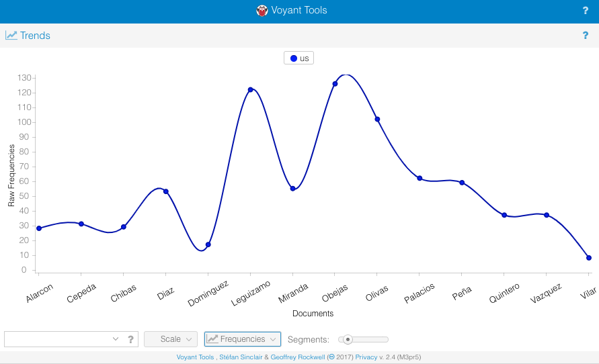Select the Peña data point
599x364 pixels.
462,183
